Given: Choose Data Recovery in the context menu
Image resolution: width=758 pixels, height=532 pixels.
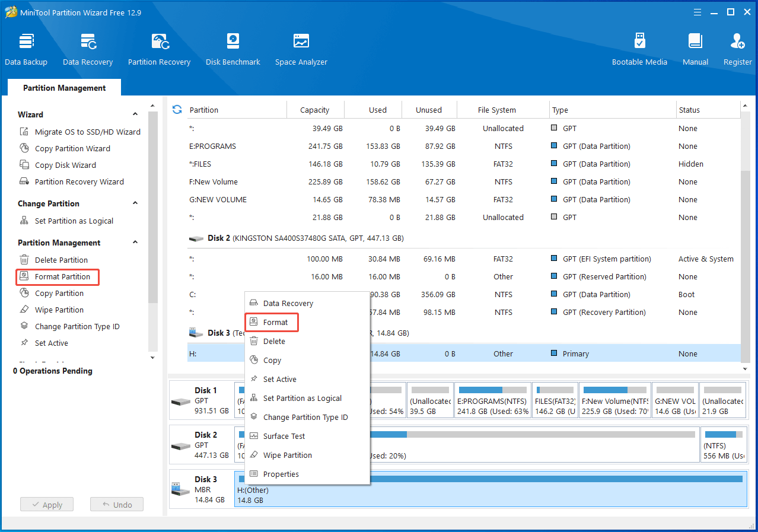Looking at the screenshot, I should tap(307, 303).
